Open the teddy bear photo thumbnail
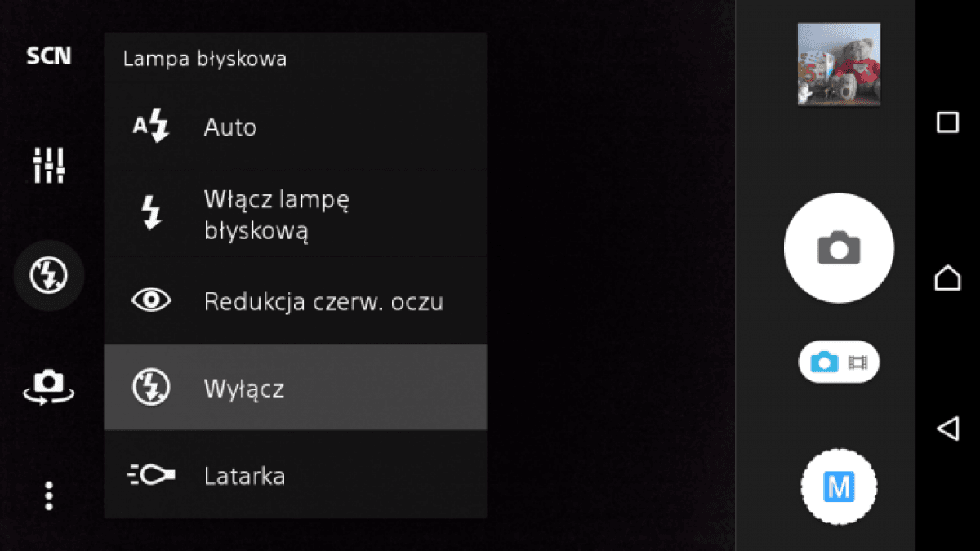This screenshot has width=980, height=551. coord(839,64)
